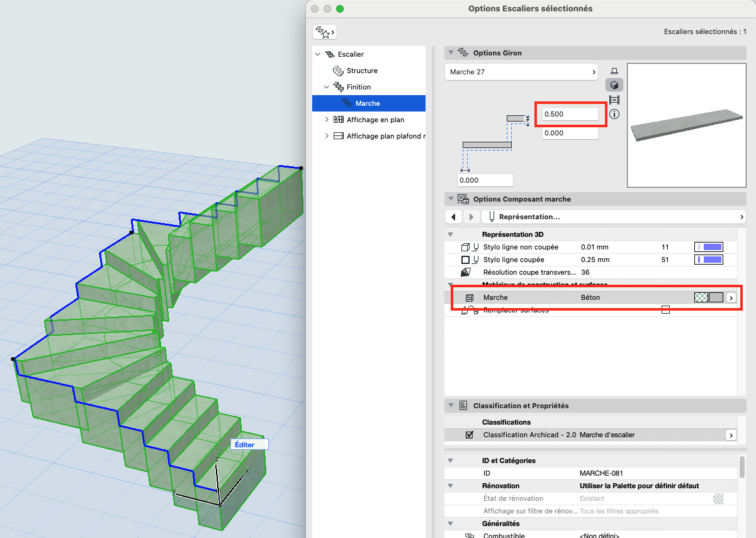Click the Béton material swatch
The width and height of the screenshot is (756, 538).
coord(708,297)
